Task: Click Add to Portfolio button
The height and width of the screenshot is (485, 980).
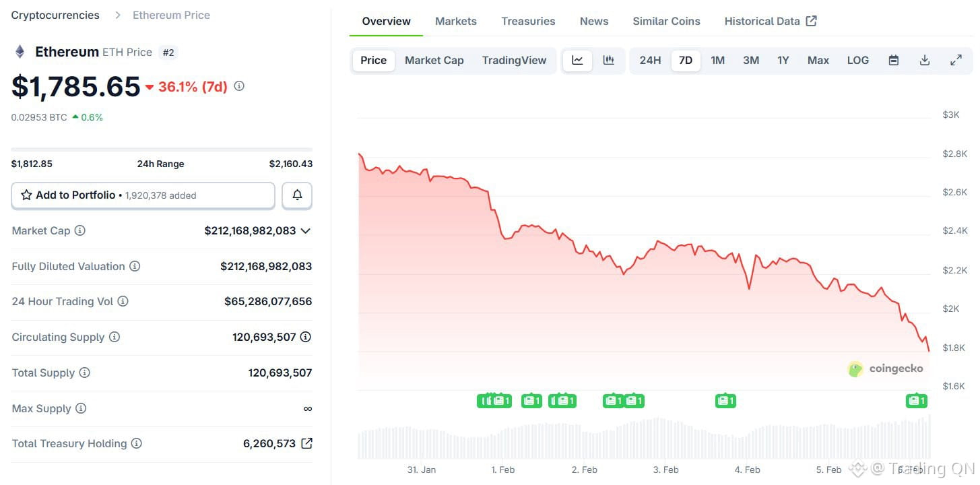Action: [143, 195]
